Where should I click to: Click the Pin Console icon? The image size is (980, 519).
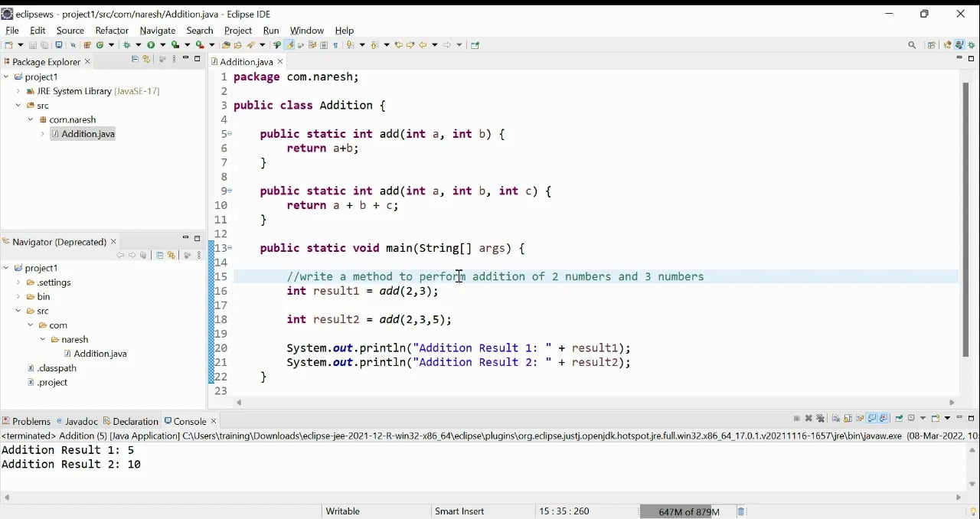coord(900,419)
